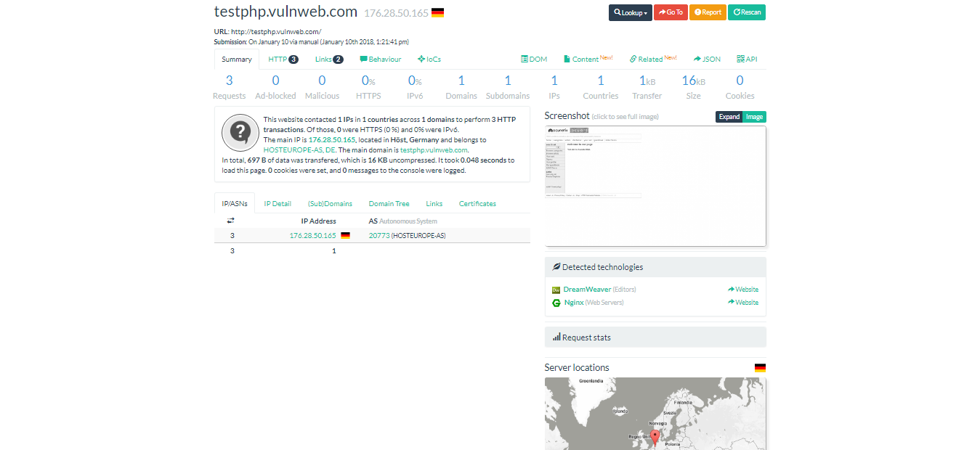Open the testphp.vulnweb.com main domain link

click(x=434, y=150)
